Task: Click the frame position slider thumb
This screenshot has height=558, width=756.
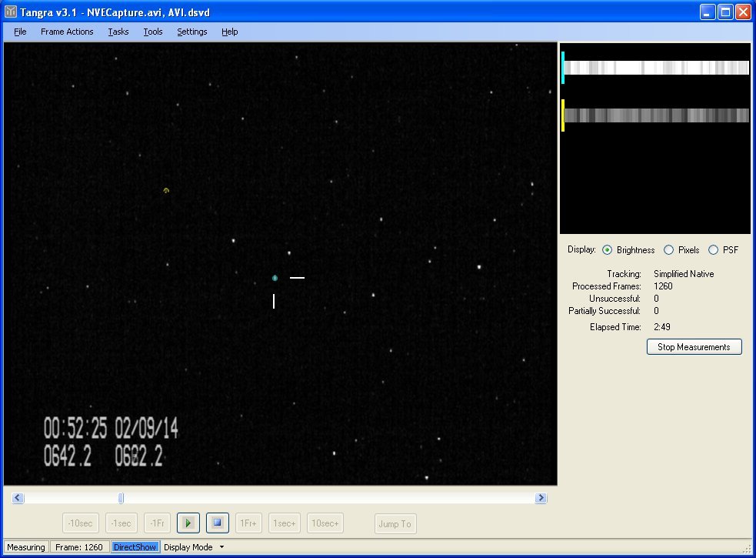Action: 121,498
